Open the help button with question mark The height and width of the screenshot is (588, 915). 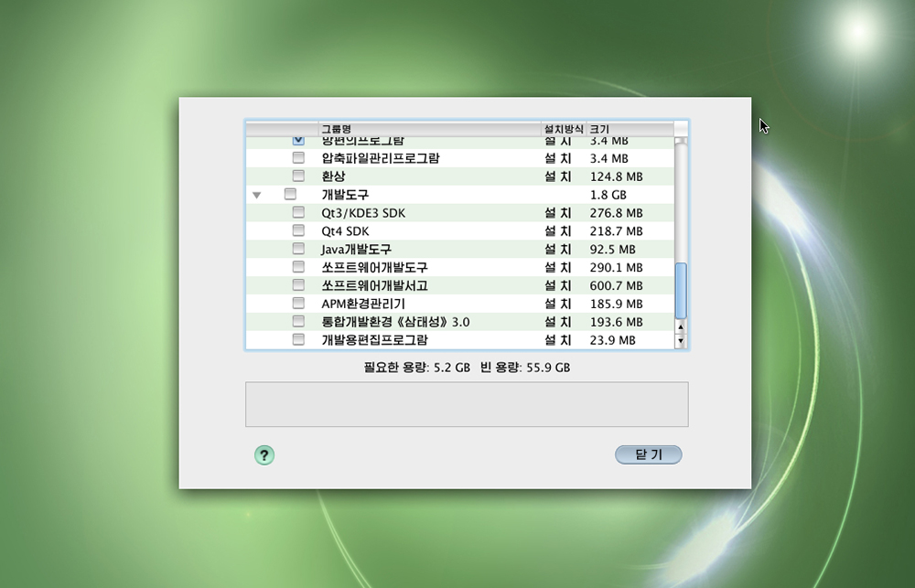click(x=264, y=455)
